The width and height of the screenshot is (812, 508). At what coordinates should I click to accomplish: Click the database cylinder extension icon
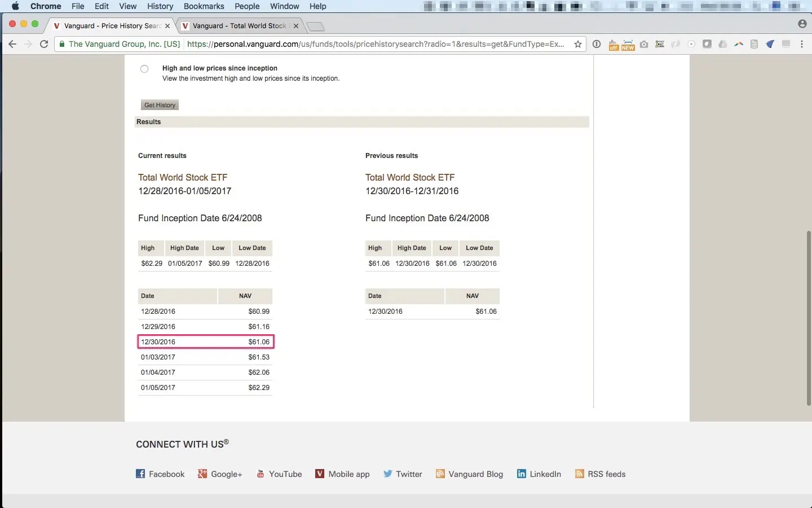click(754, 44)
